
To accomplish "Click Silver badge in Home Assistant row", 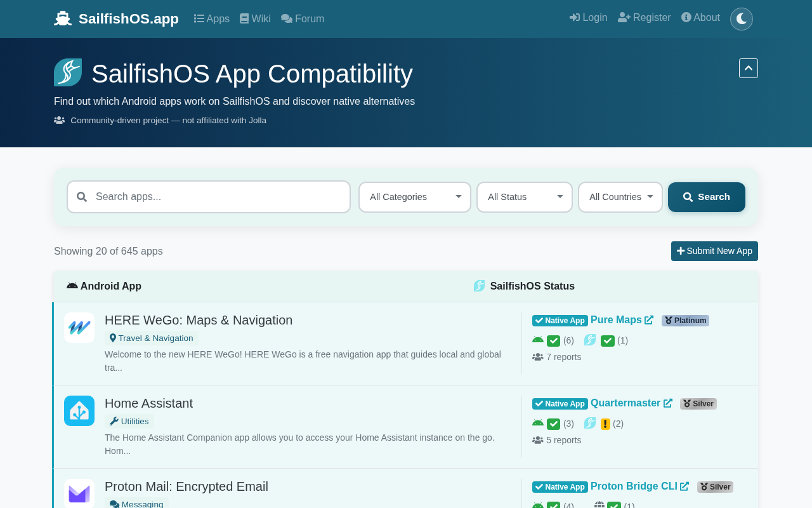I will pos(698,404).
